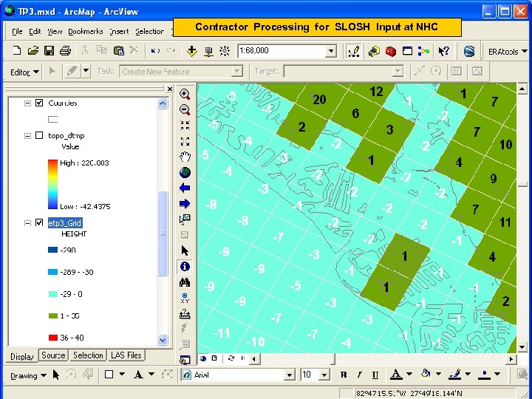Open the Edit menu
532x399 pixels.
35,32
